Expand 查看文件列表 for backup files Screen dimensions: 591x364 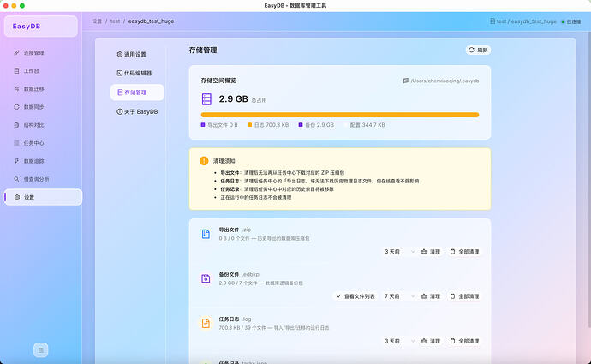tap(355, 296)
